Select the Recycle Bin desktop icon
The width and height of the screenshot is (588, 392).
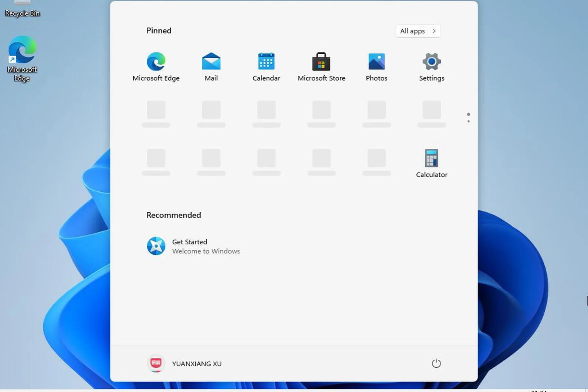[x=22, y=9]
